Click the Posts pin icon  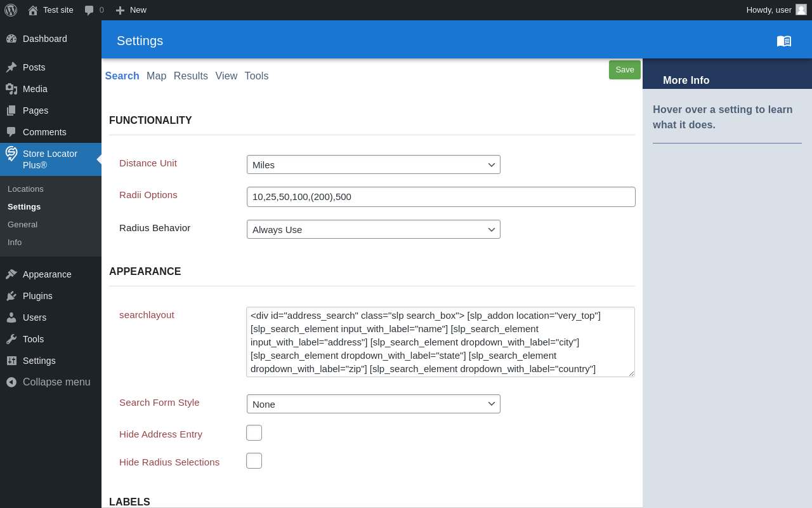pos(11,67)
